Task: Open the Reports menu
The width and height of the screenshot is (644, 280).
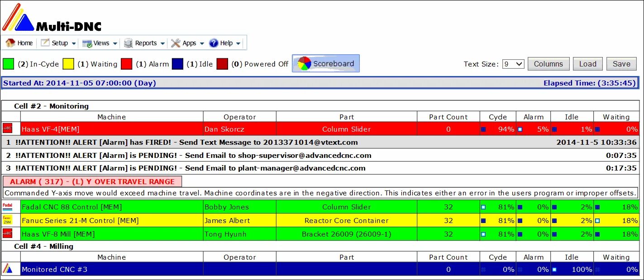Action: (144, 43)
